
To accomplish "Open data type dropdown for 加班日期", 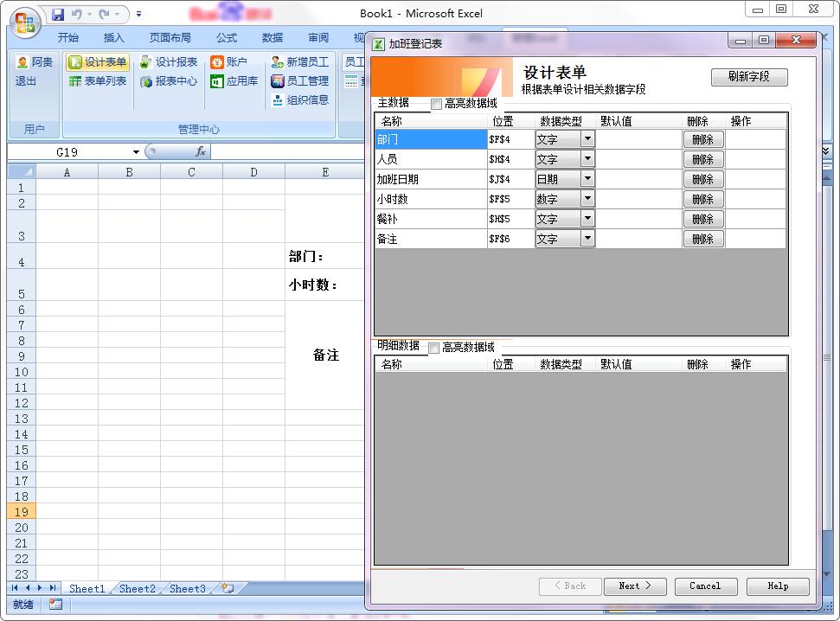I will pyautogui.click(x=587, y=179).
